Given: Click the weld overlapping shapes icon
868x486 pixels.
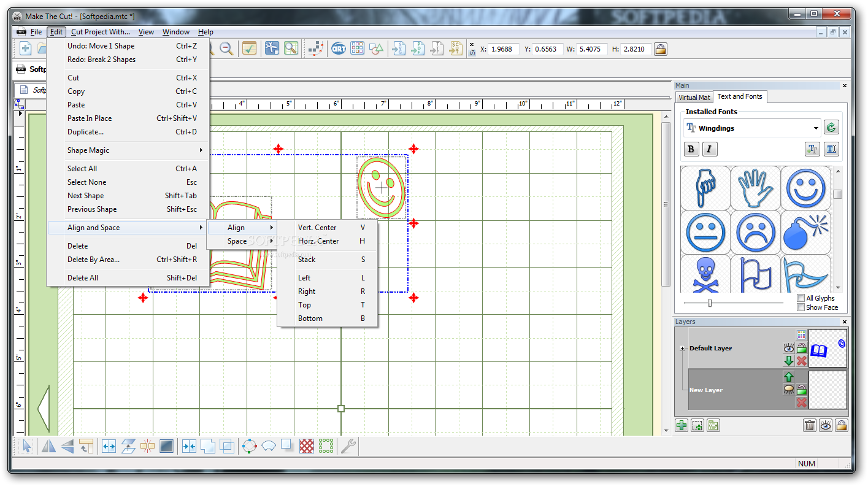Looking at the screenshot, I should pyautogui.click(x=208, y=446).
